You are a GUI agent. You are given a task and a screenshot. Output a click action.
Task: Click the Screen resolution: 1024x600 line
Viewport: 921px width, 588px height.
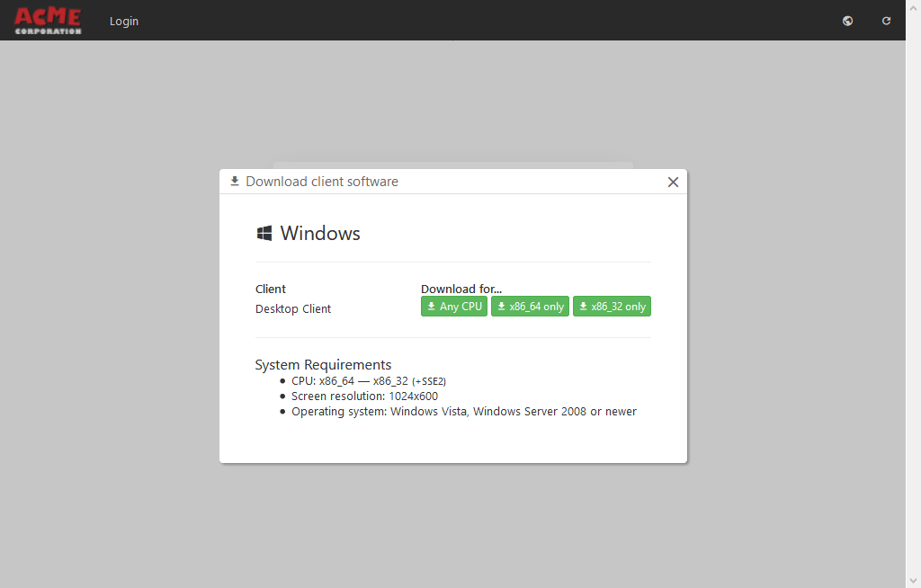(x=365, y=396)
